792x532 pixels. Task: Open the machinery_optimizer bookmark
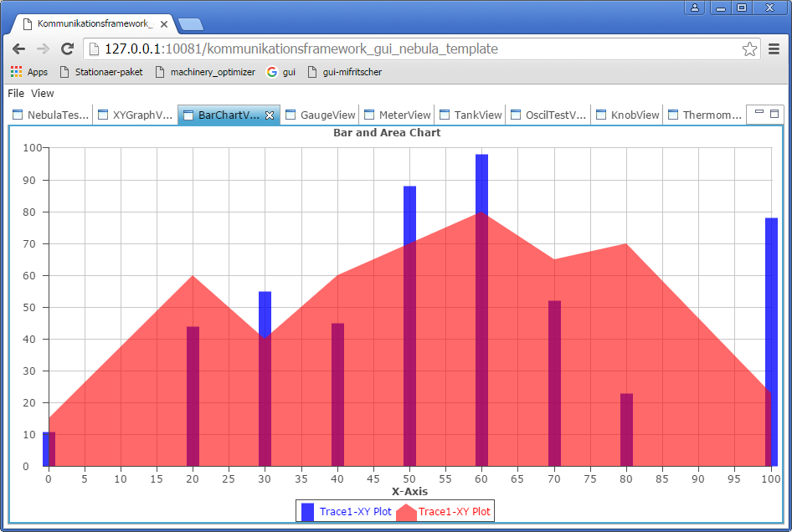coord(205,72)
